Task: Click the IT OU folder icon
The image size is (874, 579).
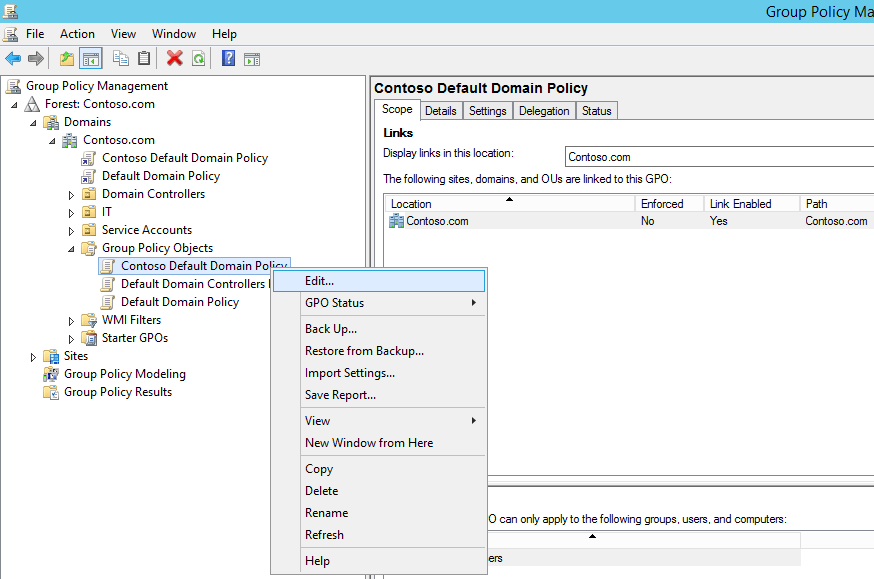Action: 89,212
